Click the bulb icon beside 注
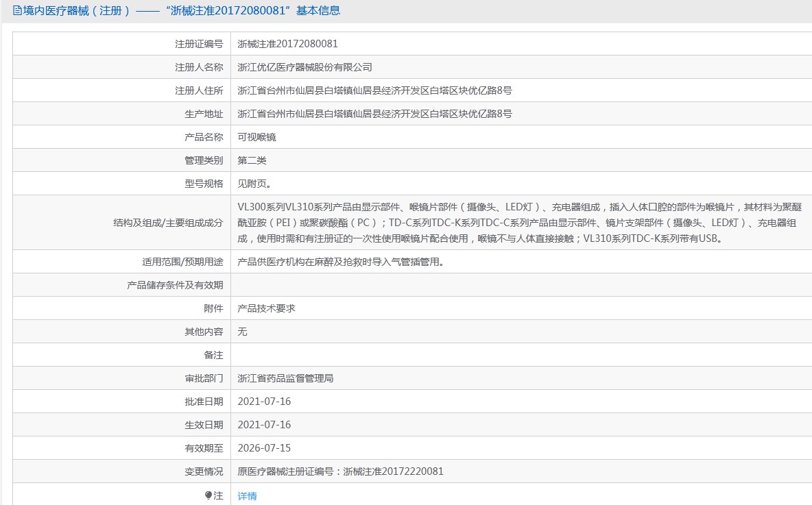Screen dimensions: 812x505 click(x=208, y=495)
